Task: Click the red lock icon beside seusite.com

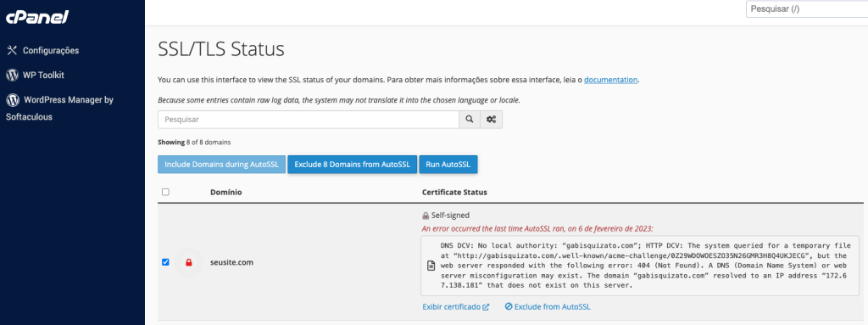Action: (188, 262)
